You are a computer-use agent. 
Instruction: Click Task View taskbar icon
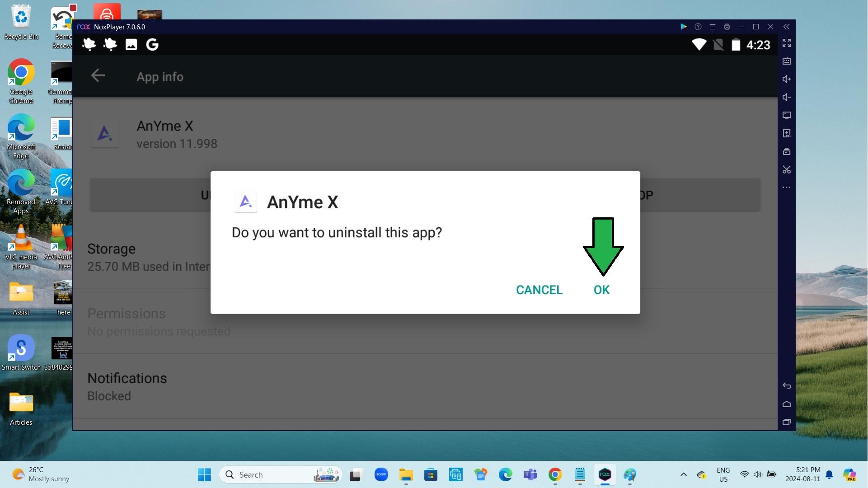click(x=356, y=474)
